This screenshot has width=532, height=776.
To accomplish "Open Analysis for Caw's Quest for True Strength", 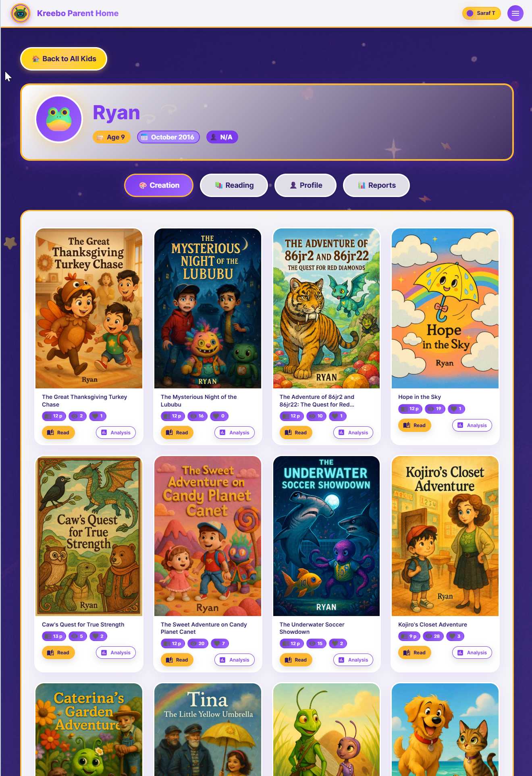I will click(x=116, y=652).
